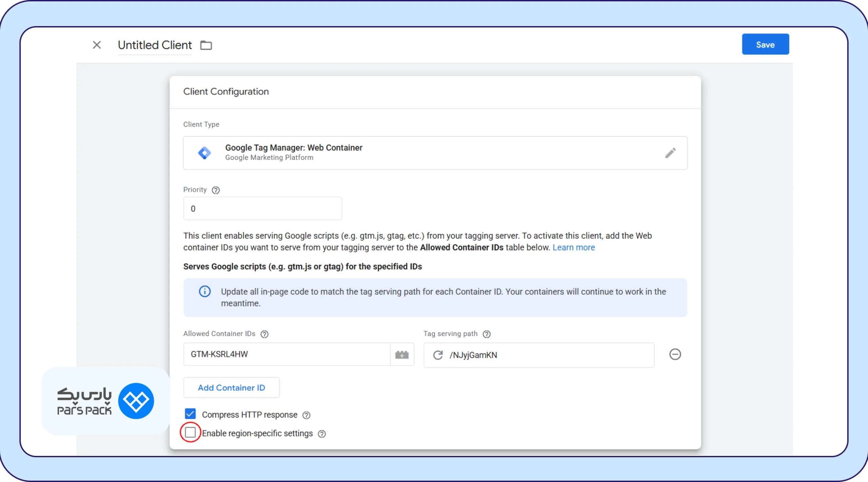The width and height of the screenshot is (868, 482).
Task: Focus the /NJyjGamKN serving path field
Action: click(x=539, y=355)
